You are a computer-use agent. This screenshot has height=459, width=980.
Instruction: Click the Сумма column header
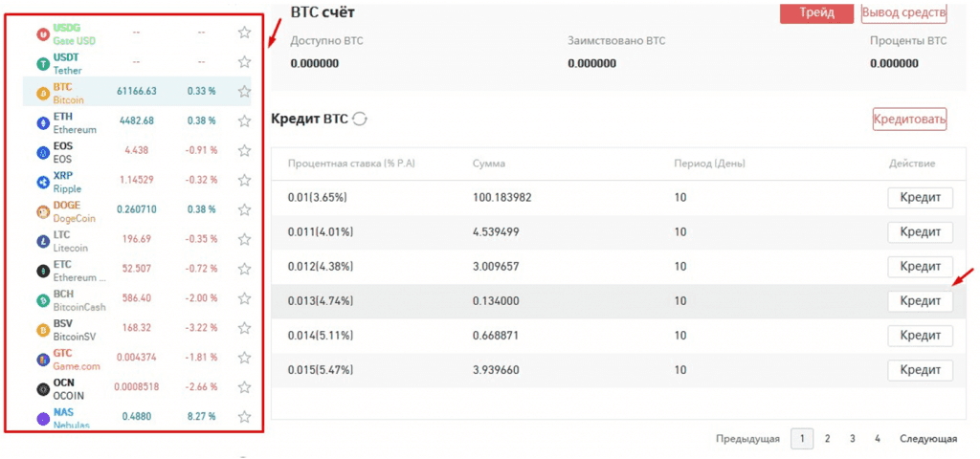tap(489, 164)
